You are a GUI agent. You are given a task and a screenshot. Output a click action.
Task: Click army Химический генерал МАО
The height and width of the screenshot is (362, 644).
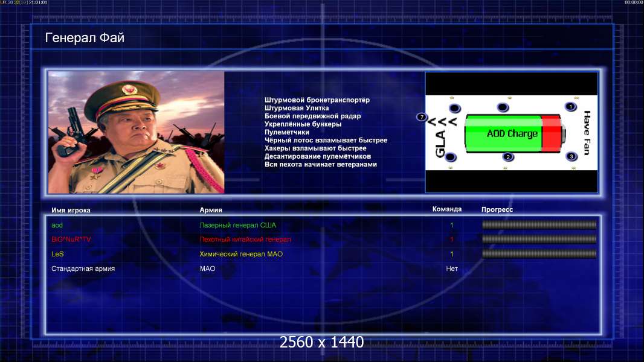tap(241, 254)
